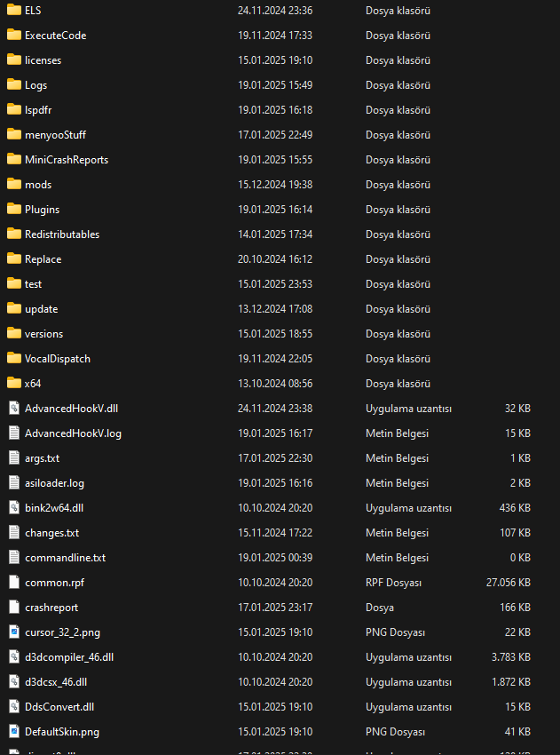Select the asiloader.log document icon
The image size is (560, 755).
pyautogui.click(x=13, y=483)
